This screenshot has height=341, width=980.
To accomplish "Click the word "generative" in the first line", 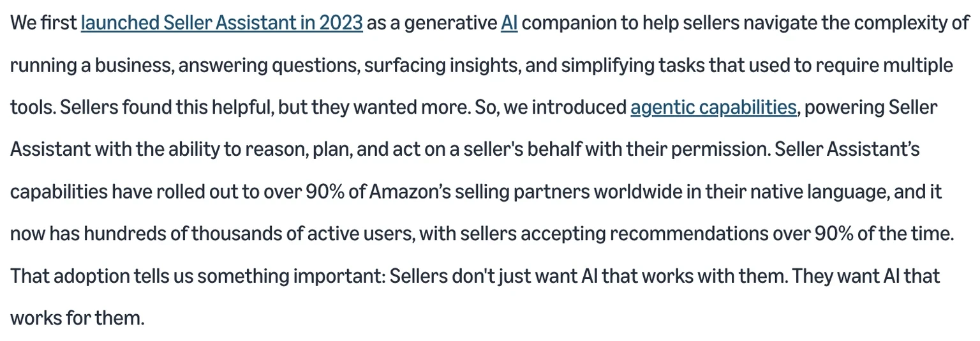I will [450, 24].
